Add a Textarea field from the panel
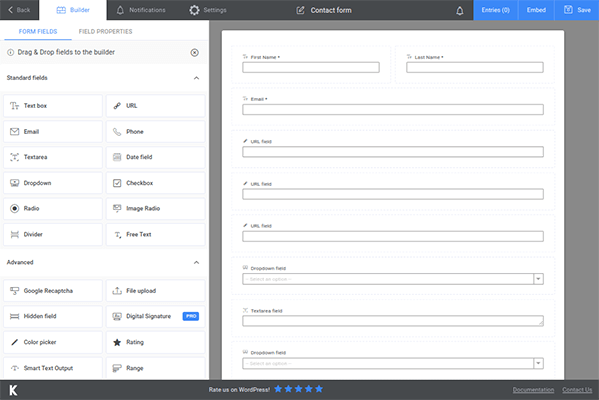599x400 pixels. (53, 157)
